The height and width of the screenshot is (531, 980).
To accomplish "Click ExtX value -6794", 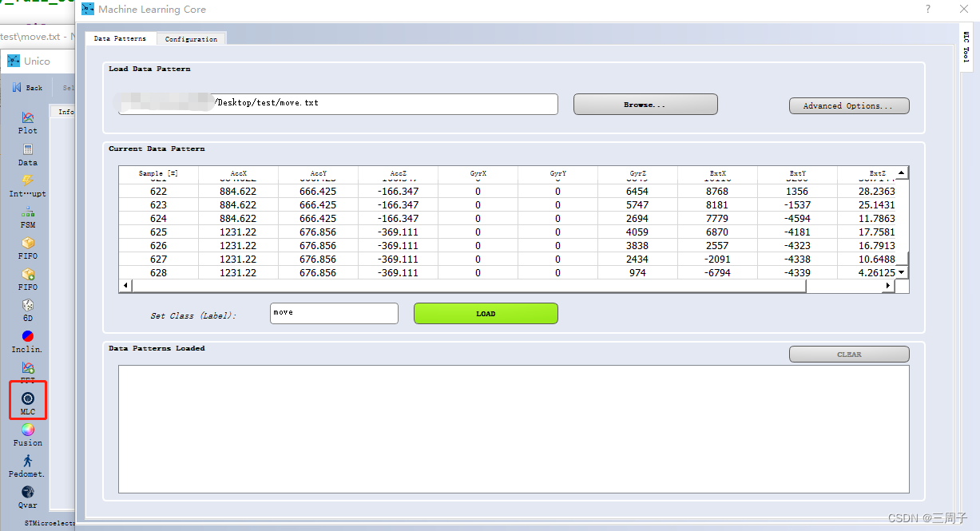I will [717, 273].
